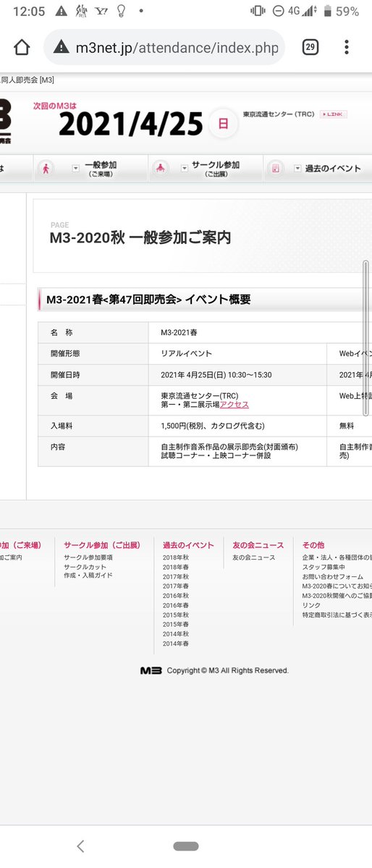Open past event 2014年春
The height and width of the screenshot is (868, 372).
pos(175,644)
